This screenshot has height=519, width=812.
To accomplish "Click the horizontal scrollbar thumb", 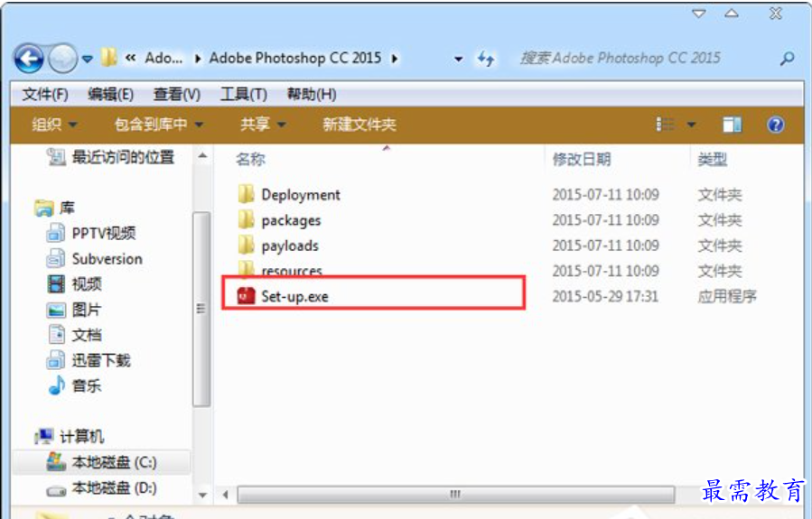I will 456,495.
